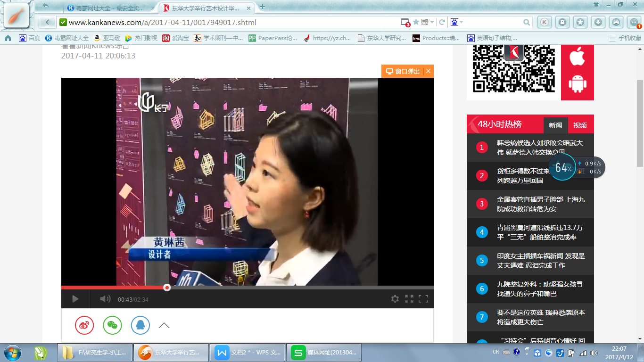Switch to the 视频 tab in hot list
This screenshot has height=362, width=644.
(580, 125)
